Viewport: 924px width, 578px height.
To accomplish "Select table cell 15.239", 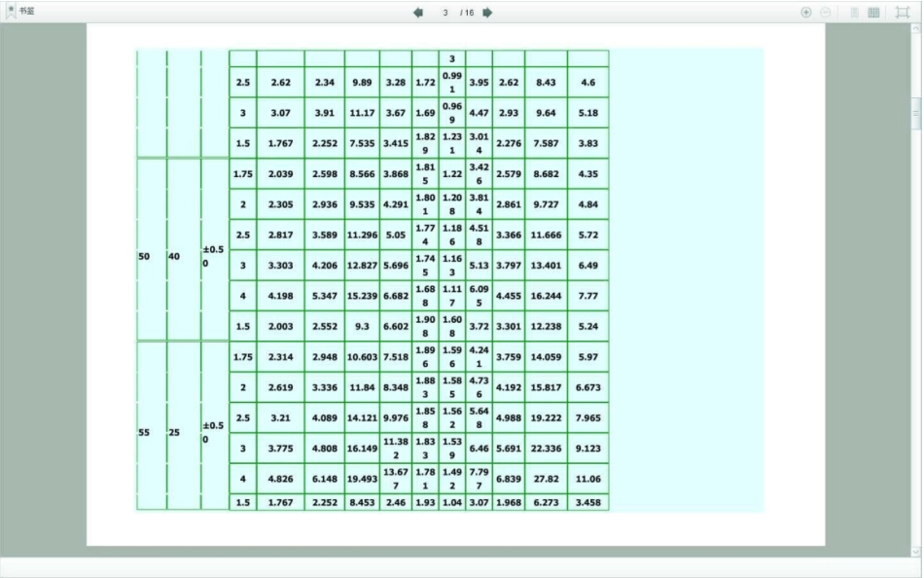I will [362, 296].
